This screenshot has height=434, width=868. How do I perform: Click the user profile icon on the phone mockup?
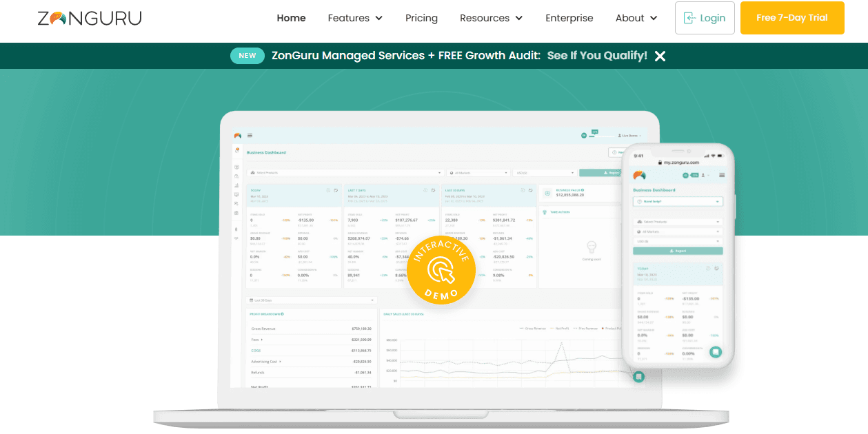pyautogui.click(x=703, y=175)
